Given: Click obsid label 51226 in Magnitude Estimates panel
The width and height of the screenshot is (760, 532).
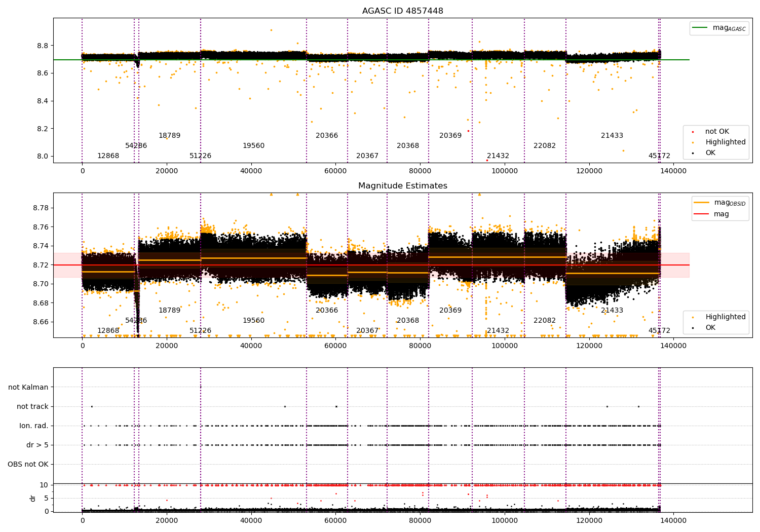Looking at the screenshot, I should click(x=201, y=331).
